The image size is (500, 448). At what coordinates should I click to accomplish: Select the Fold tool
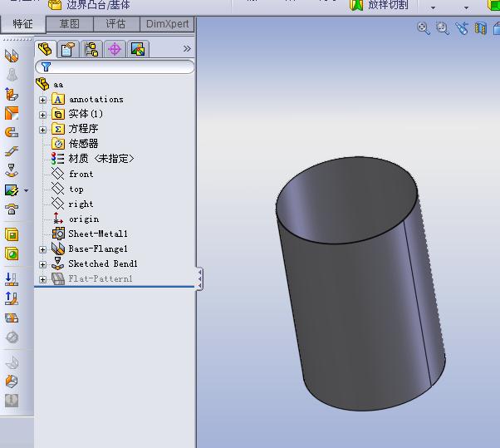pos(12,298)
